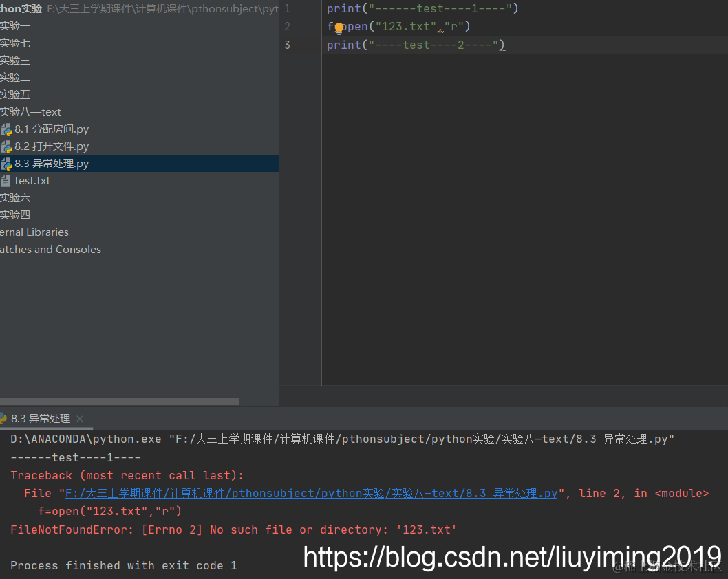Image resolution: width=728 pixels, height=579 pixels.
Task: Place cursor in print test-2 code line
Action: [416, 45]
